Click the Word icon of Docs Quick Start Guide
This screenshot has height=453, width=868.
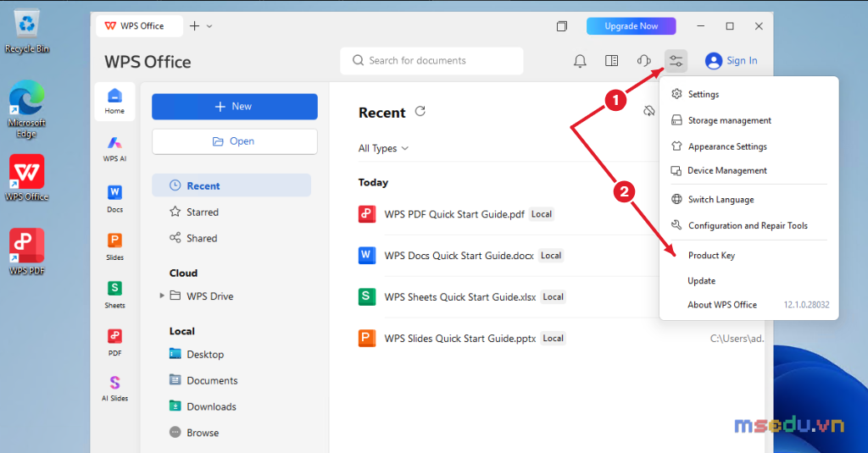click(x=366, y=256)
